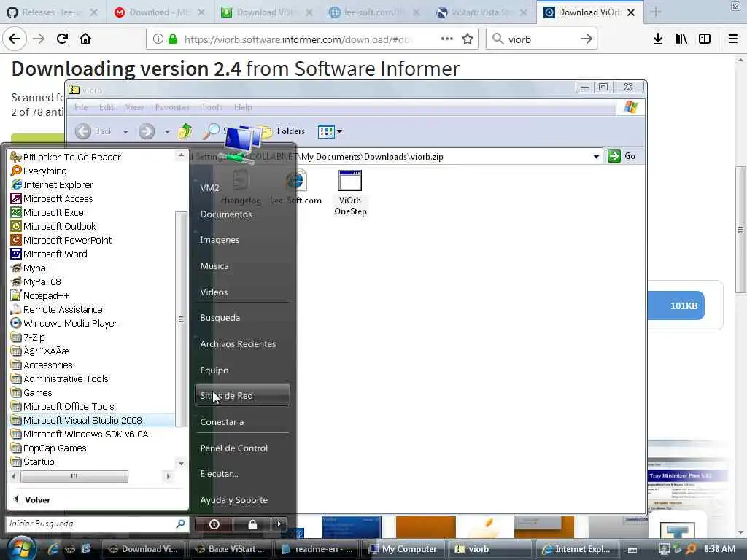The width and height of the screenshot is (747, 560).
Task: Reload page in the browser
Action: coord(63,39)
